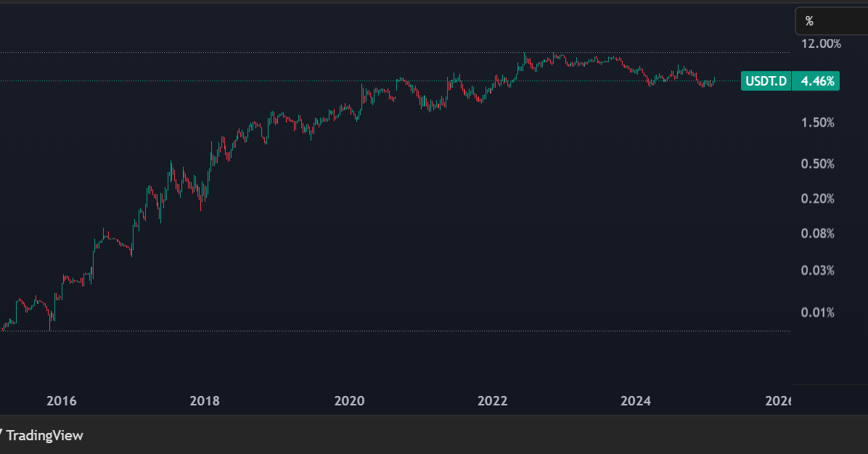The height and width of the screenshot is (454, 868).
Task: Select the 0.08% price axis label
Action: coord(817,234)
